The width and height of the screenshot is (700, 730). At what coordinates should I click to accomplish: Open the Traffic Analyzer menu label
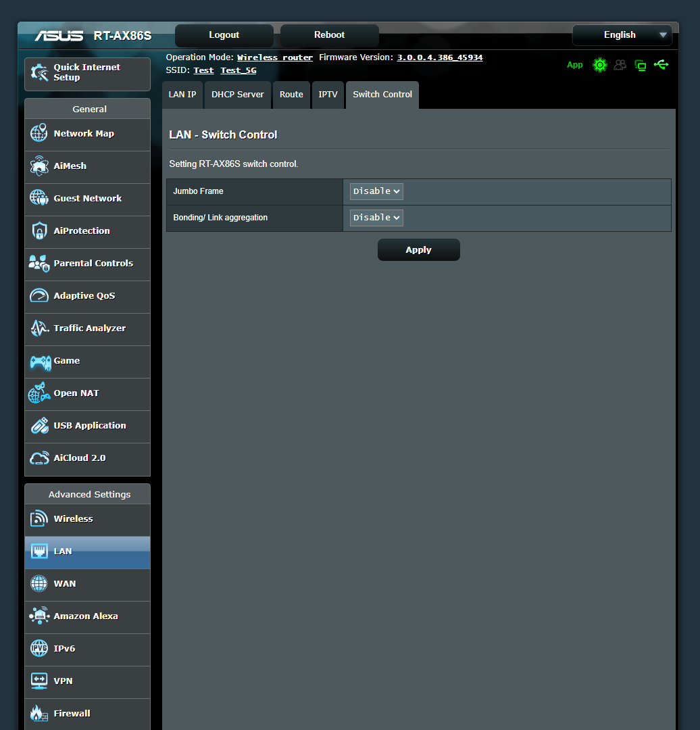pos(89,328)
